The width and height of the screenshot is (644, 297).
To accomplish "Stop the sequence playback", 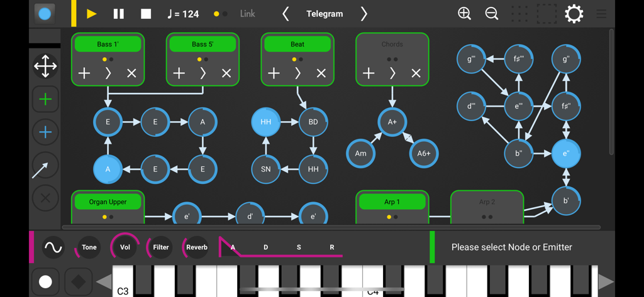I will coord(146,14).
